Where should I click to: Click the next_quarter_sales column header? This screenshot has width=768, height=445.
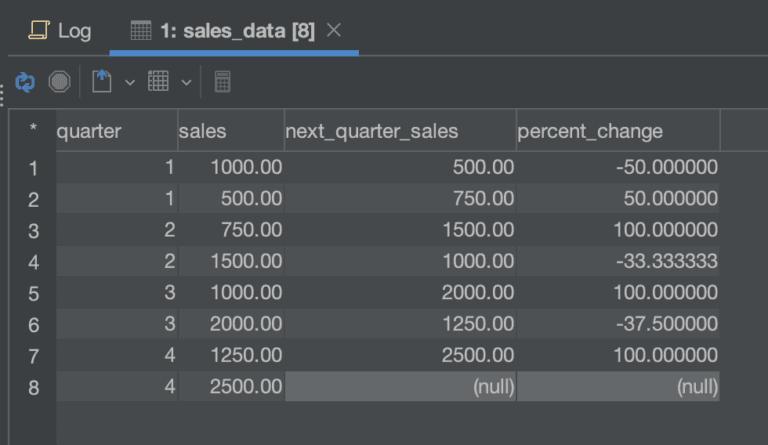[x=400, y=131]
